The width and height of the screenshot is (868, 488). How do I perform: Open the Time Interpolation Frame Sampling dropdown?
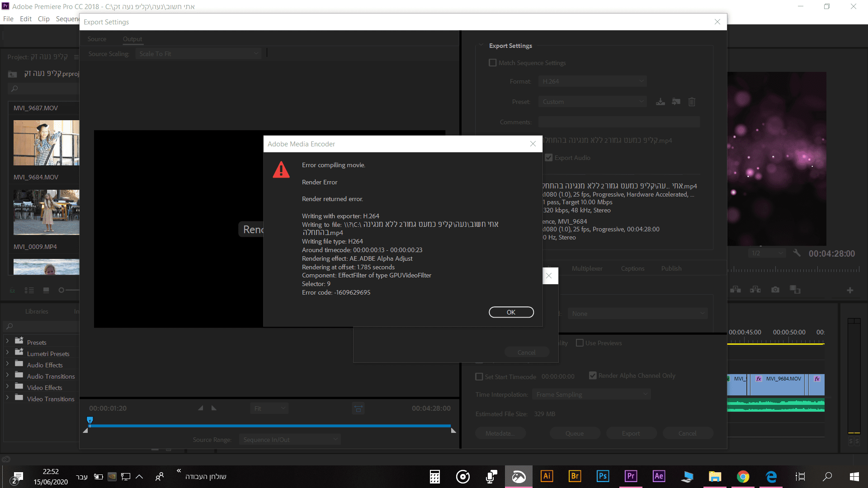click(591, 394)
